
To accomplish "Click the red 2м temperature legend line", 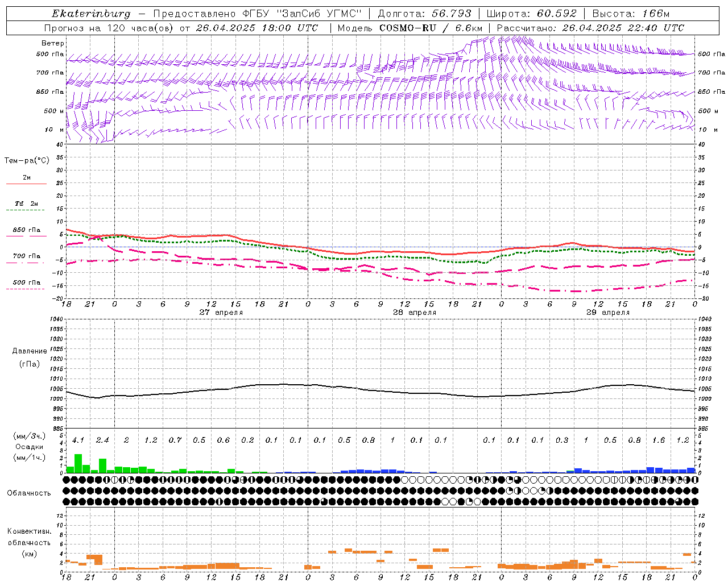I will pos(26,184).
